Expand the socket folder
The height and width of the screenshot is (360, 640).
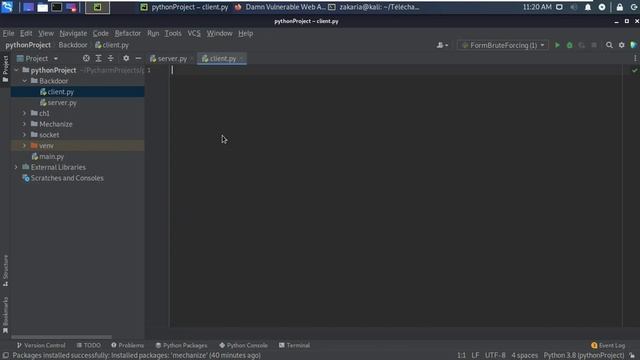tap(24, 135)
